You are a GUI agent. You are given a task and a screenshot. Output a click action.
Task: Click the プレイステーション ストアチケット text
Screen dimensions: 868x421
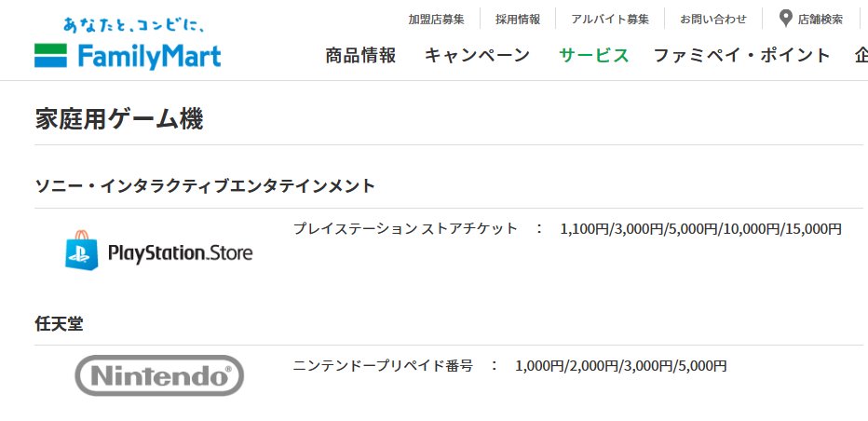(x=405, y=228)
